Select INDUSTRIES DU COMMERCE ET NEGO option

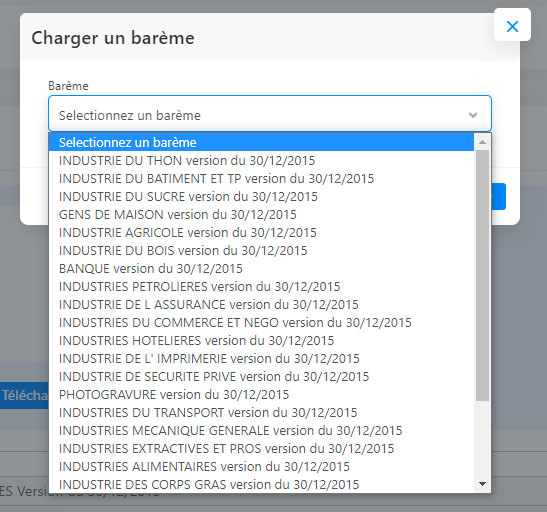click(x=261, y=323)
